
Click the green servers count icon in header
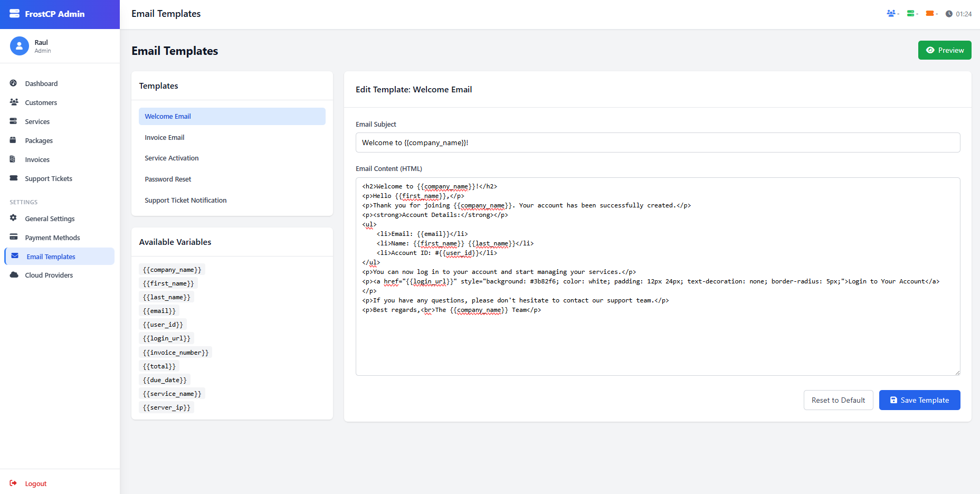pyautogui.click(x=910, y=14)
